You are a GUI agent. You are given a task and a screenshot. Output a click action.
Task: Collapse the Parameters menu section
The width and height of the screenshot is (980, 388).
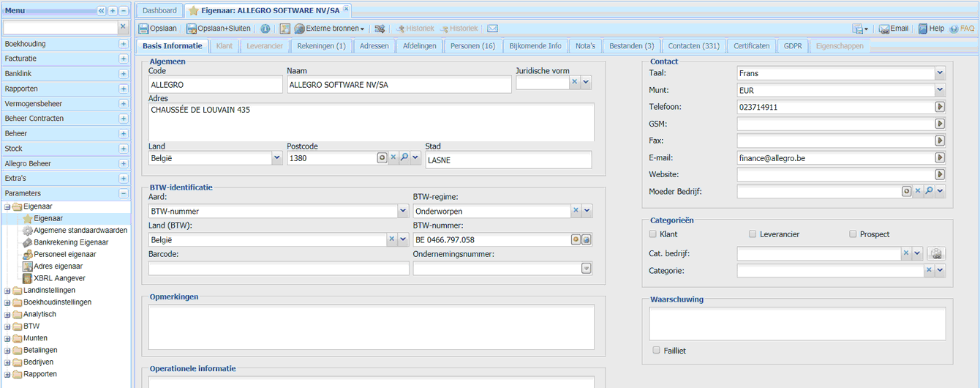tap(124, 193)
